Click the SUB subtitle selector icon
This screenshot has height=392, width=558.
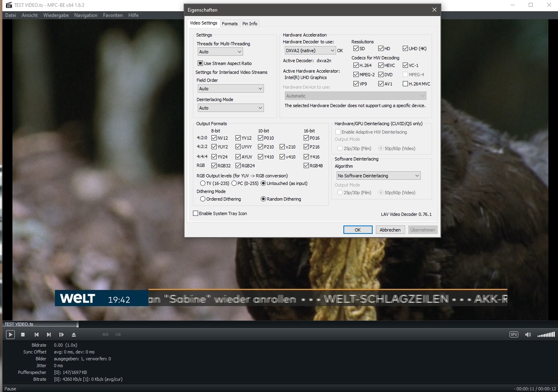(118, 335)
